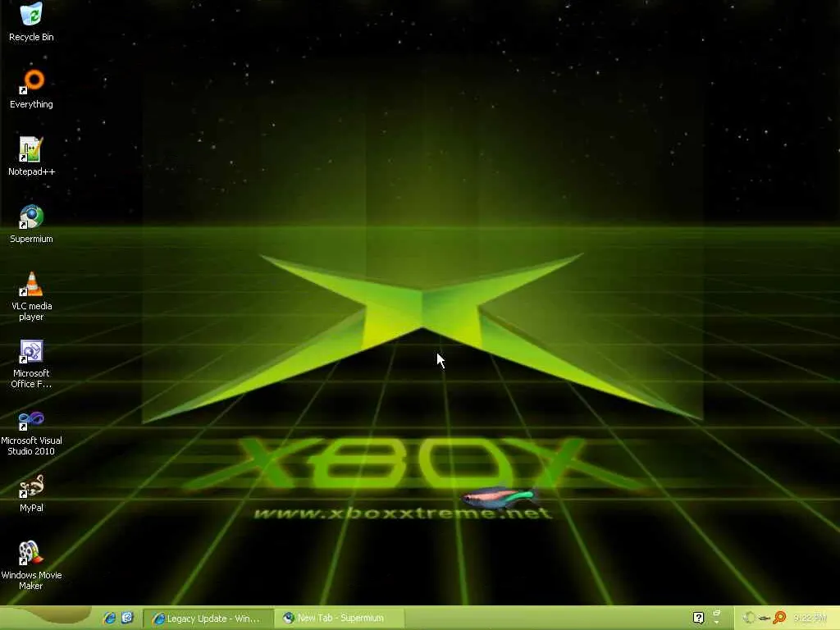Screen dimensions: 840x630
Task: Select the Everything search shortcut
Action: pos(31,89)
